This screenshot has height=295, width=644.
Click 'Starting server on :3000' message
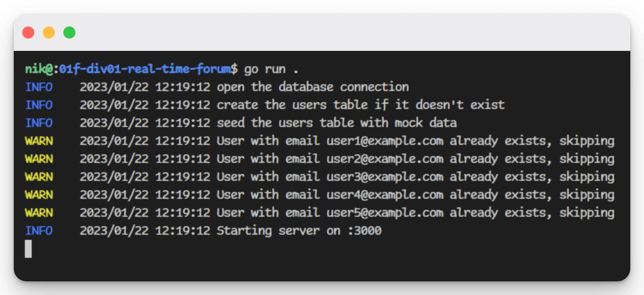click(x=299, y=230)
